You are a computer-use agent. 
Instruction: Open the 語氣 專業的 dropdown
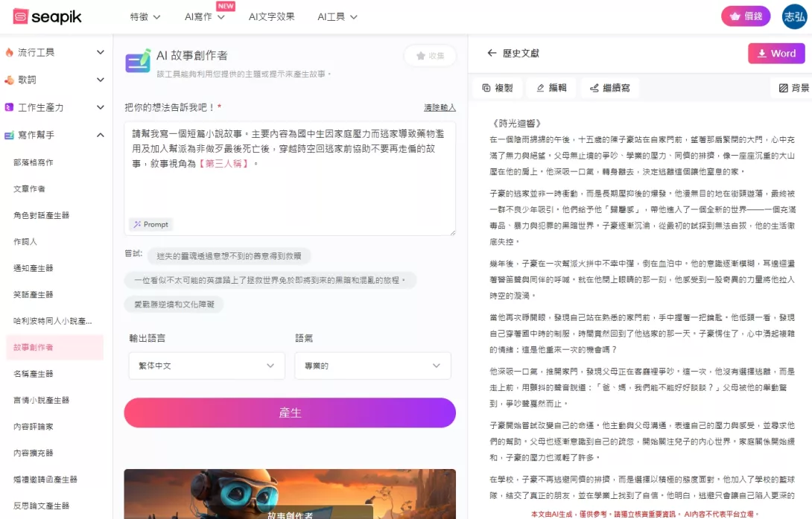372,366
